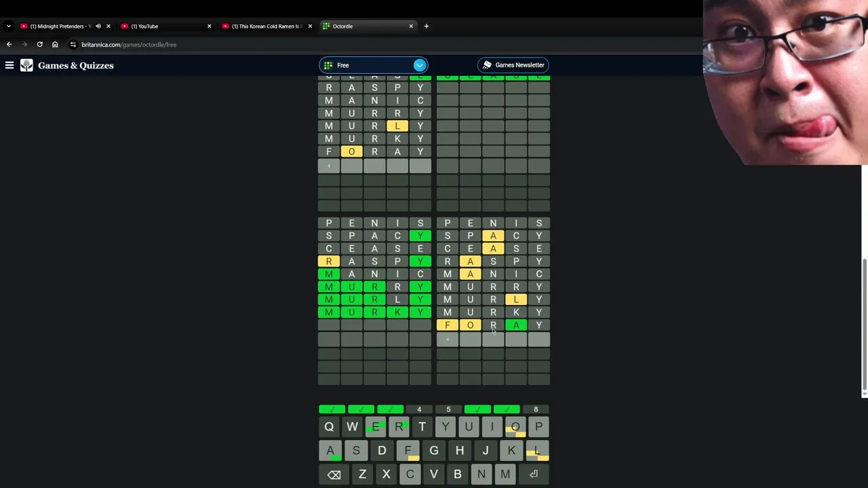
Task: Tap the Z key on the keyboard
Action: (x=362, y=474)
